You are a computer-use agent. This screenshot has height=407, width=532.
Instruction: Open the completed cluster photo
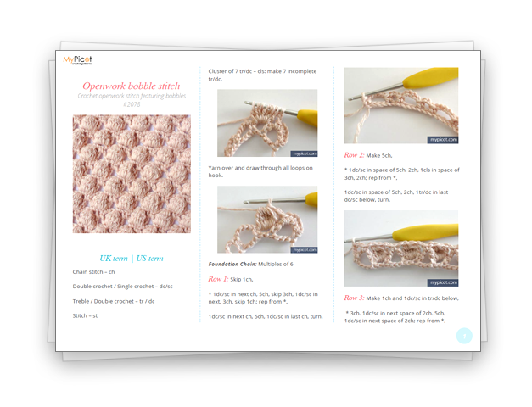pos(267,220)
